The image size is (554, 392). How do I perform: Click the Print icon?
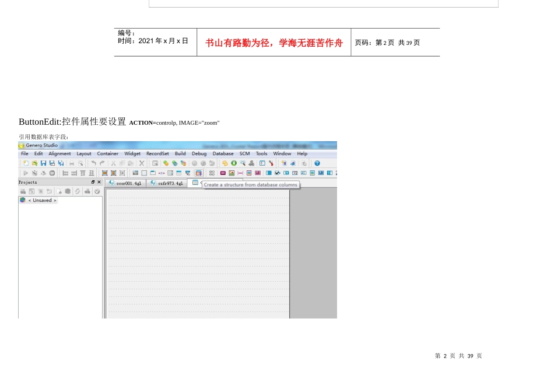pos(71,163)
